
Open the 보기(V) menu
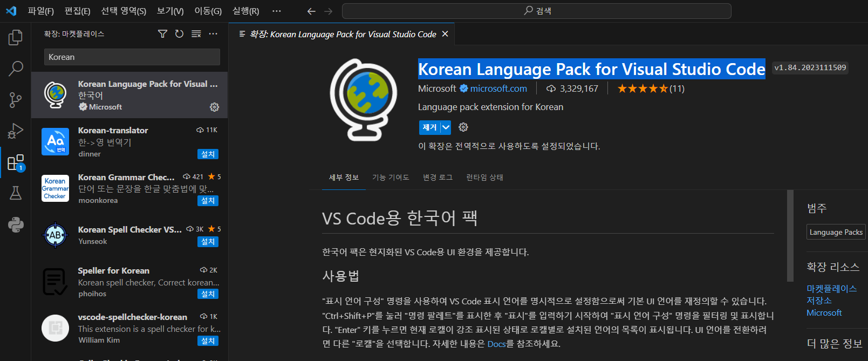pyautogui.click(x=170, y=11)
